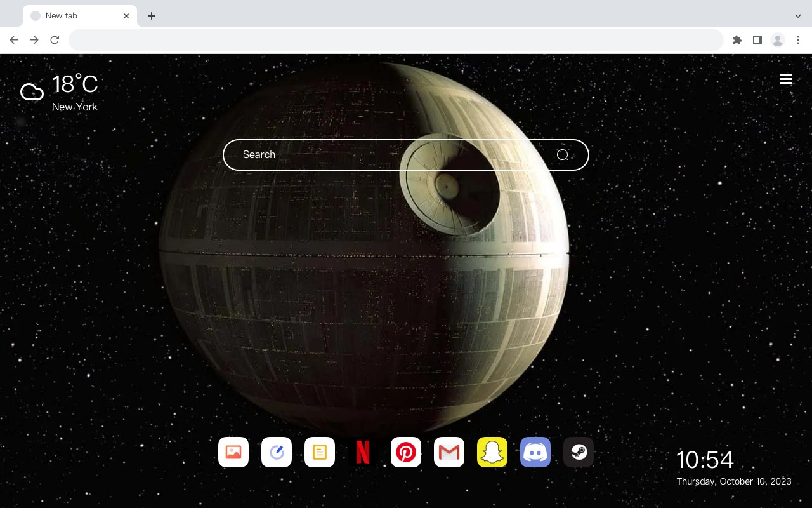
Task: Open the Gmail shortcut
Action: point(449,452)
